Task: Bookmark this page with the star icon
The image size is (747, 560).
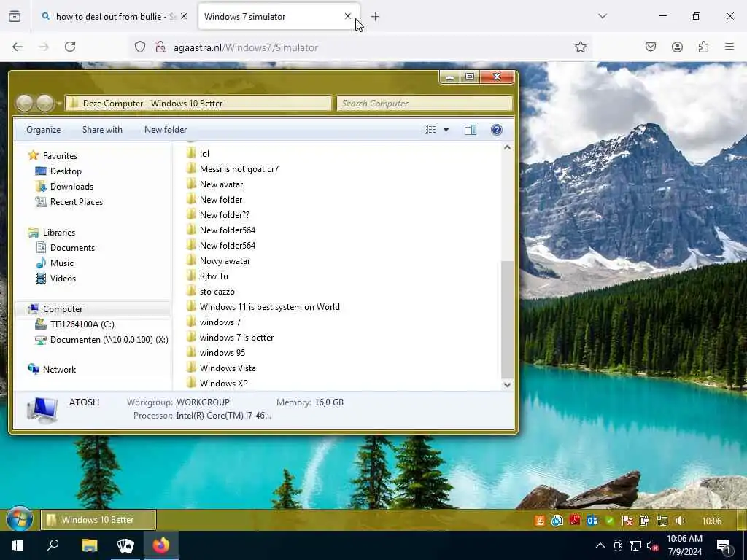Action: click(x=580, y=47)
